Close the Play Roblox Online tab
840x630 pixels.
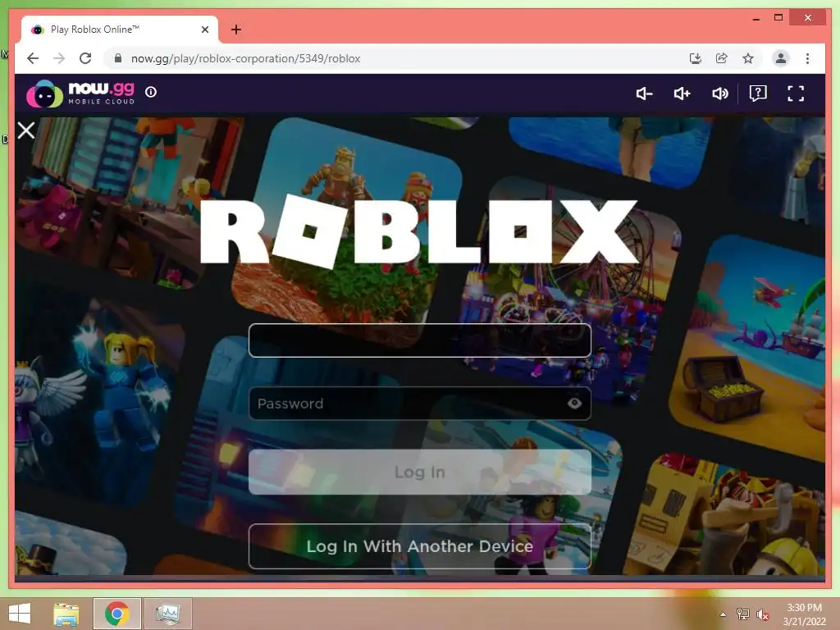point(204,30)
